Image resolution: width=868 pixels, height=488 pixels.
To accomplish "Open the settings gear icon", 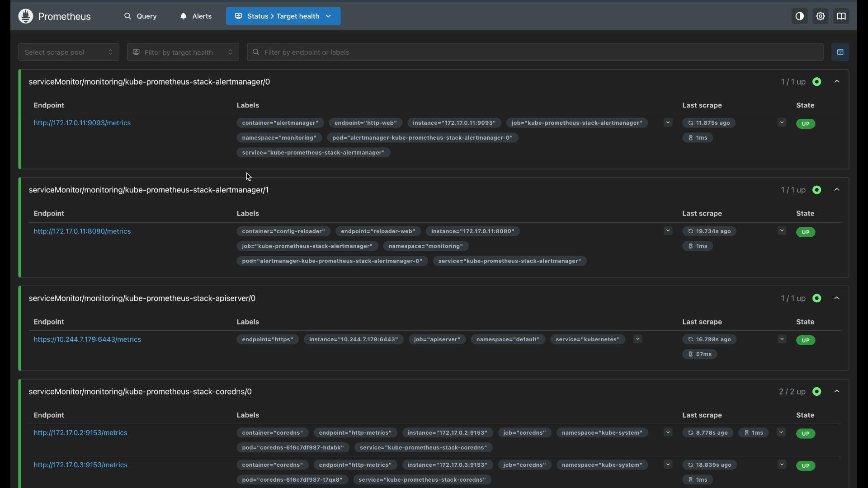I will pyautogui.click(x=821, y=16).
